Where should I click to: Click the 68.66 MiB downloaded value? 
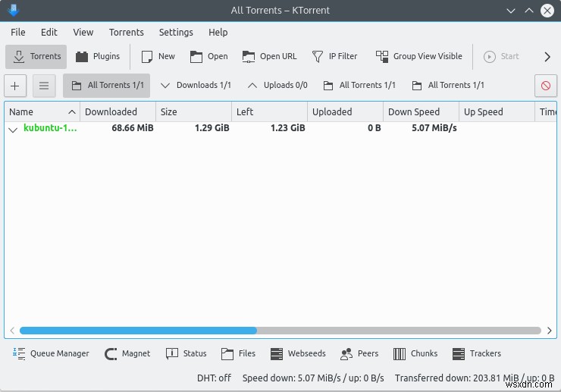coord(133,128)
